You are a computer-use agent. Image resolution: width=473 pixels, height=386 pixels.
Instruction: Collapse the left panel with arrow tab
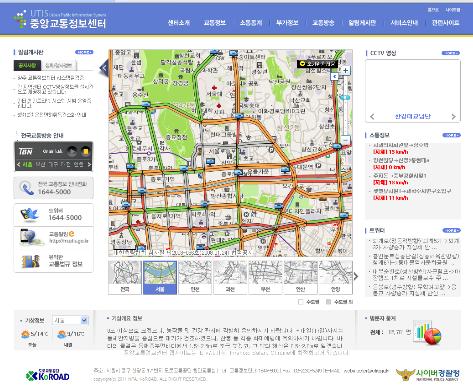tap(104, 68)
